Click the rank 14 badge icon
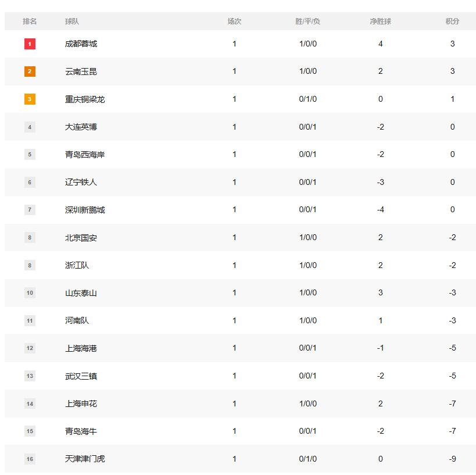The width and height of the screenshot is (476, 475). 30,403
